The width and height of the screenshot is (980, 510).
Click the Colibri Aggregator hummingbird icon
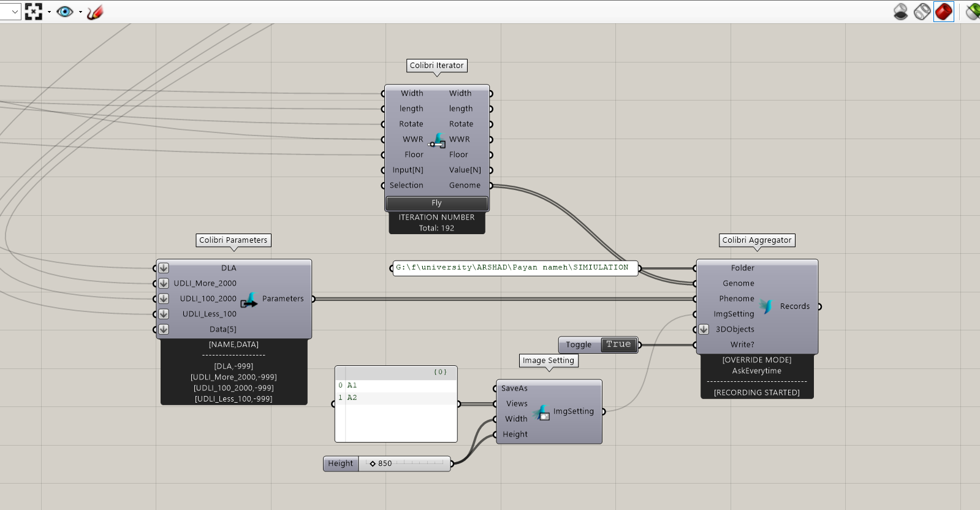766,306
